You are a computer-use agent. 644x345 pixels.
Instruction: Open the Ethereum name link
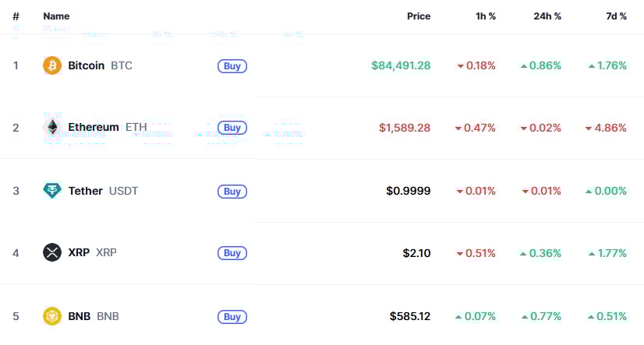pos(94,127)
